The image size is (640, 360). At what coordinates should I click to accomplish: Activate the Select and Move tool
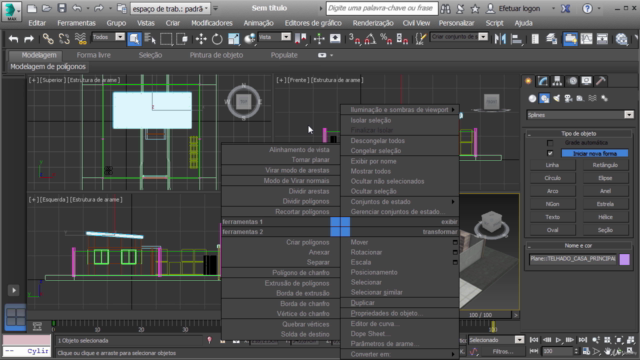(201, 39)
